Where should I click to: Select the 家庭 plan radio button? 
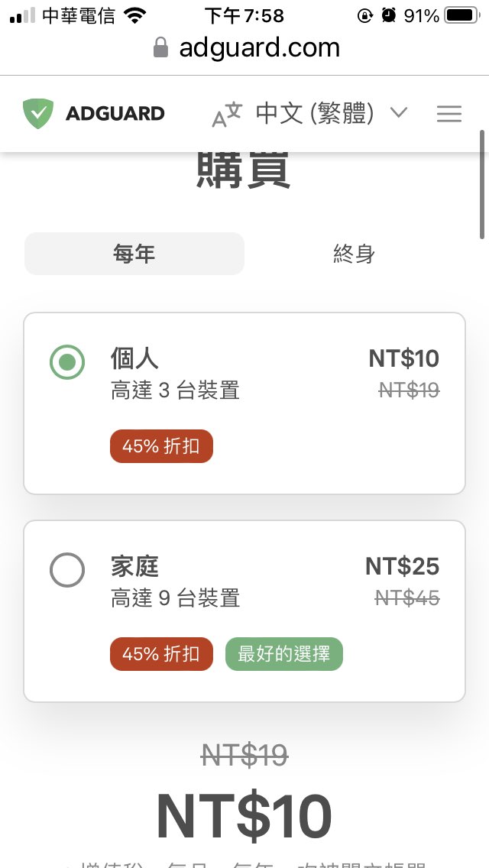pos(67,570)
